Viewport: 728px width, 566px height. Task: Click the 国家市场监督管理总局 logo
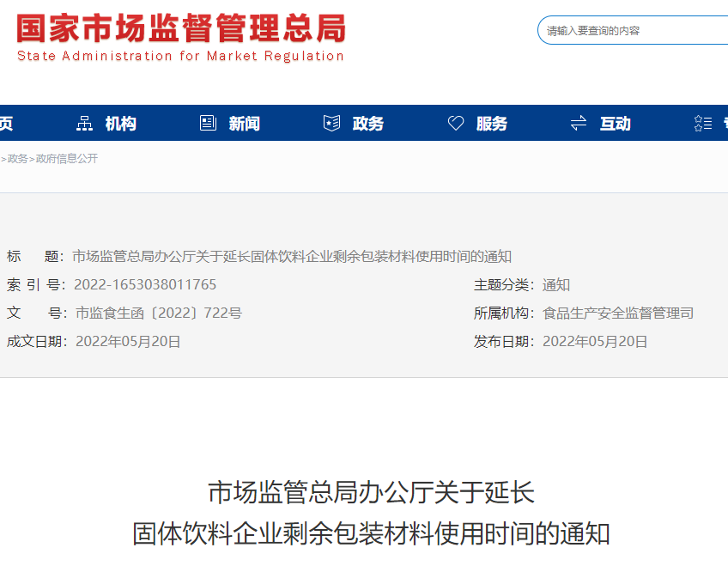coord(181,28)
